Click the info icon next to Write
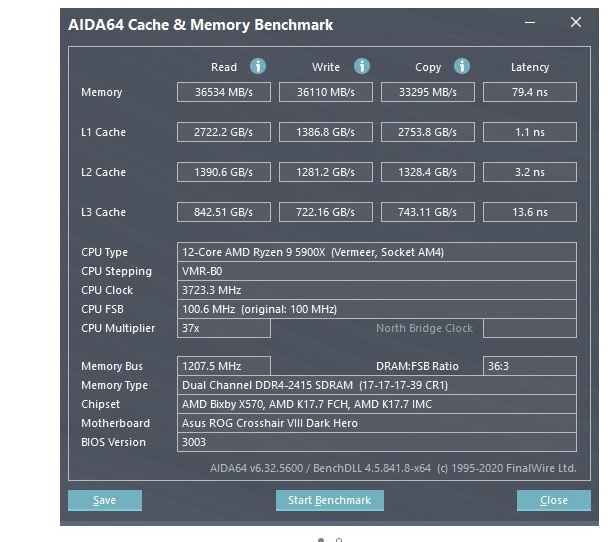 [362, 67]
